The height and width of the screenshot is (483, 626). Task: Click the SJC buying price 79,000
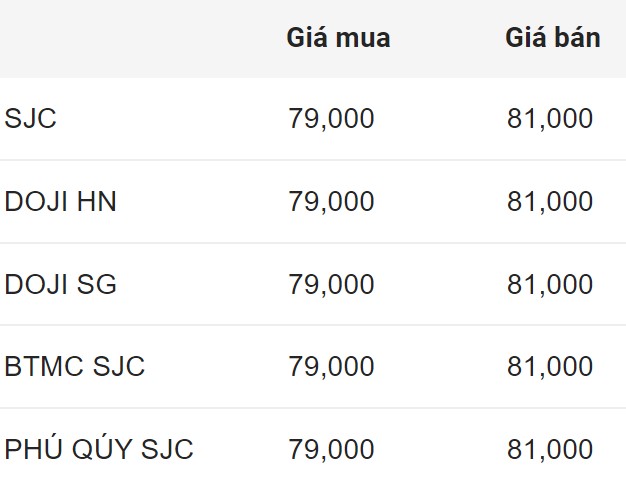click(331, 119)
